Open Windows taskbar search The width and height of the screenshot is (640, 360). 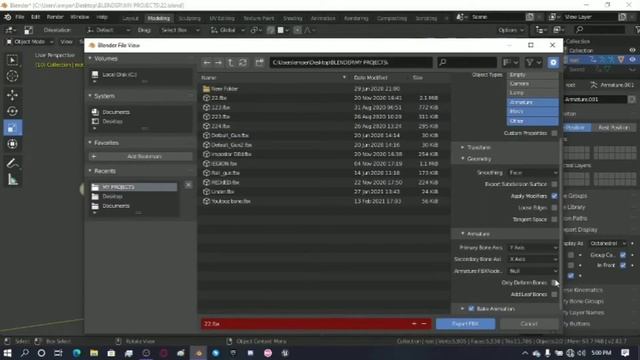[24, 353]
